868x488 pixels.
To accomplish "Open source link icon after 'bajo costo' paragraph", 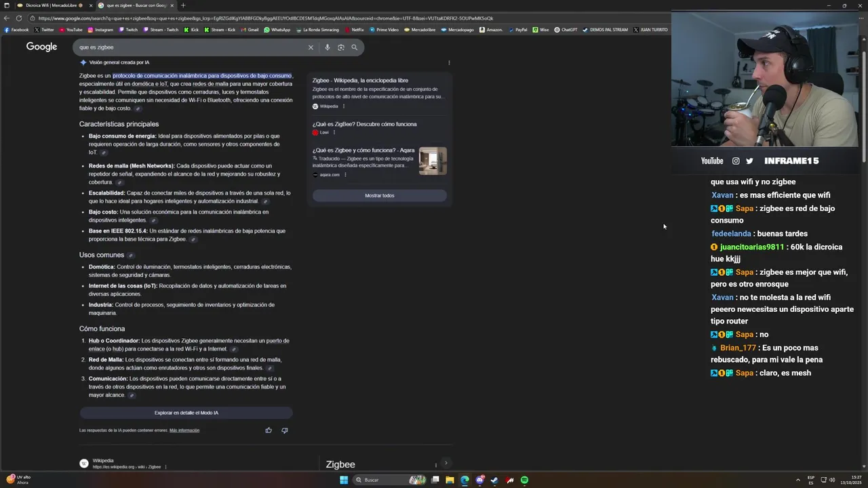I will click(x=138, y=108).
